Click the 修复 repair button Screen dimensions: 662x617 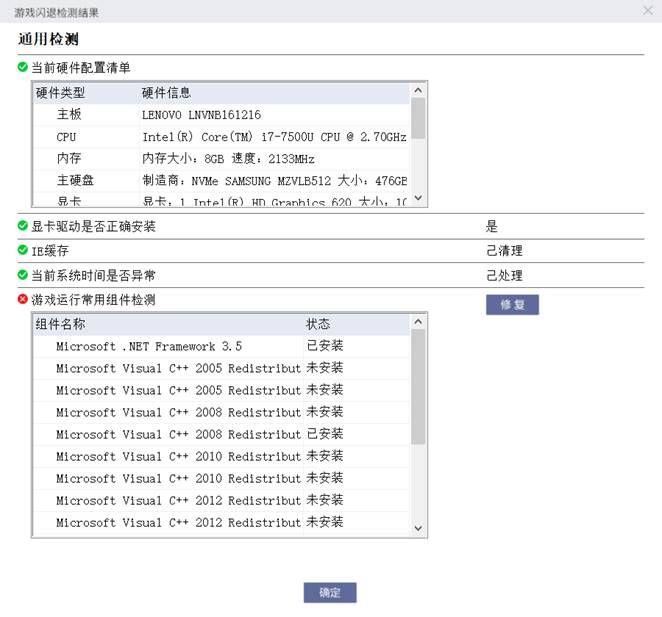(512, 304)
